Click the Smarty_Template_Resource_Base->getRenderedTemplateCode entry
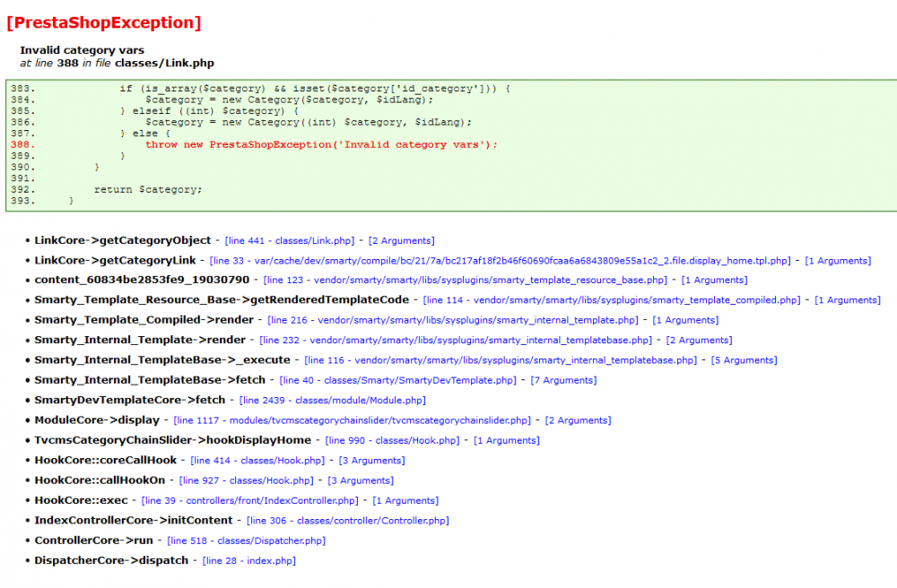The width and height of the screenshot is (897, 588). point(222,300)
